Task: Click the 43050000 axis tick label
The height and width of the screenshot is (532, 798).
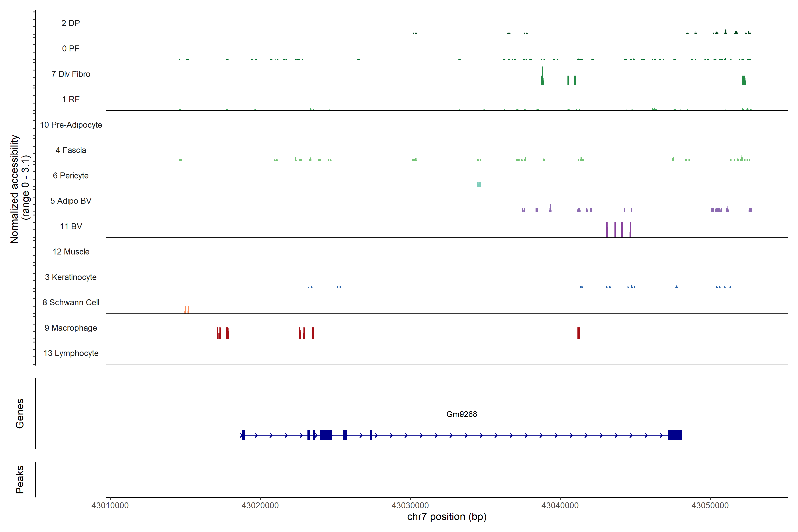Action: click(710, 505)
